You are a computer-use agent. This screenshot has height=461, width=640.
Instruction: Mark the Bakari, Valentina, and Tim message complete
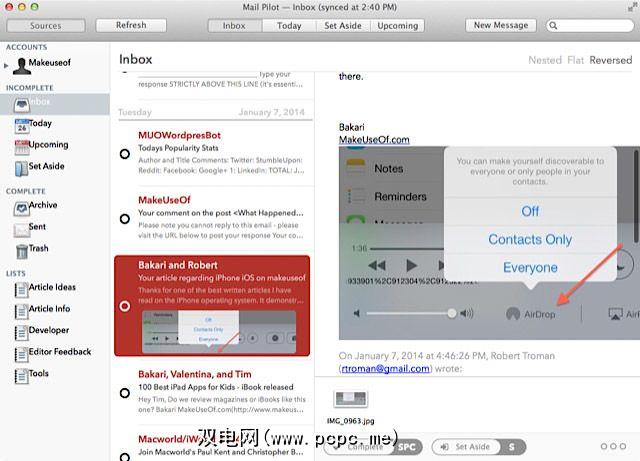tap(125, 393)
